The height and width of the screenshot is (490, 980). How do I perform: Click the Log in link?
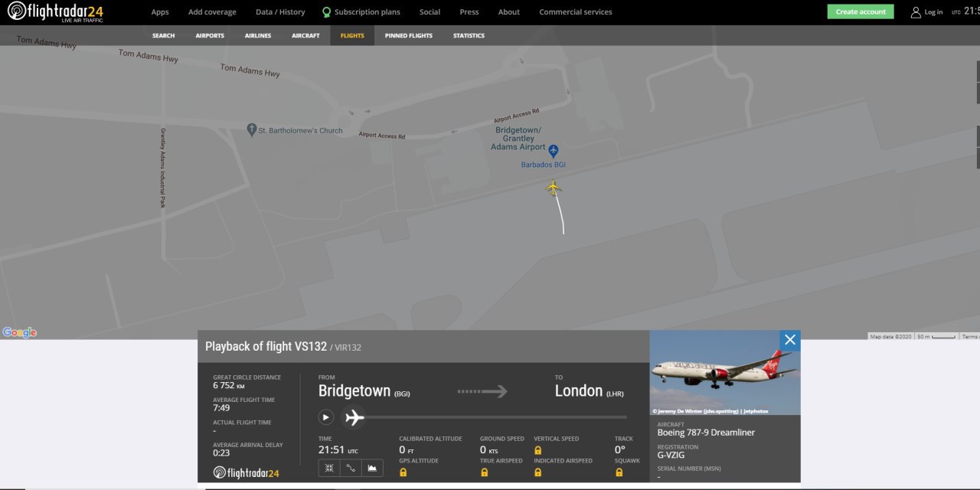[934, 12]
